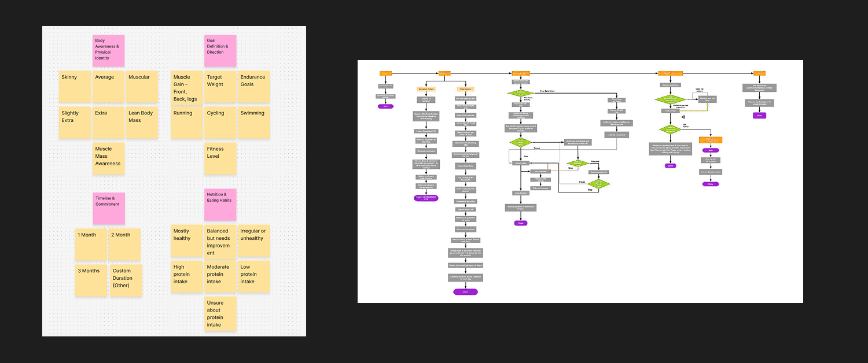
Task: Click the pink Goal Definition & Direction note
Action: click(220, 50)
